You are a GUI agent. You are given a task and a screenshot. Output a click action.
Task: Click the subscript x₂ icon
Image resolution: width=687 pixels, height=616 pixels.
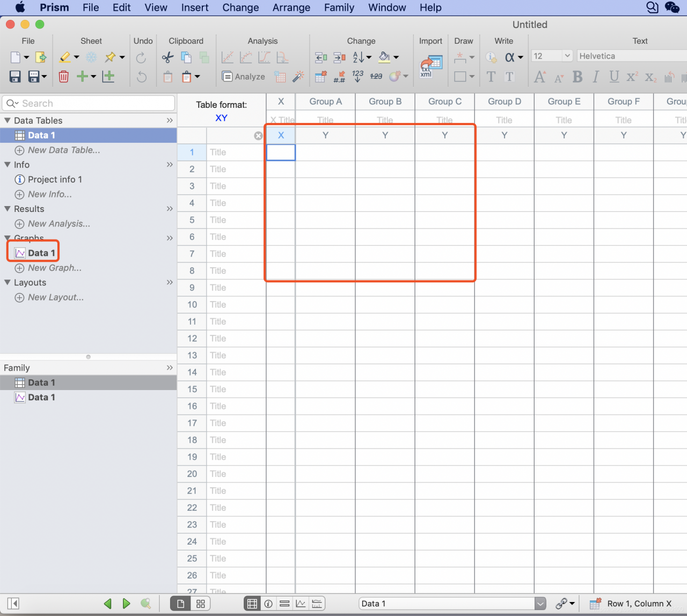pos(651,77)
